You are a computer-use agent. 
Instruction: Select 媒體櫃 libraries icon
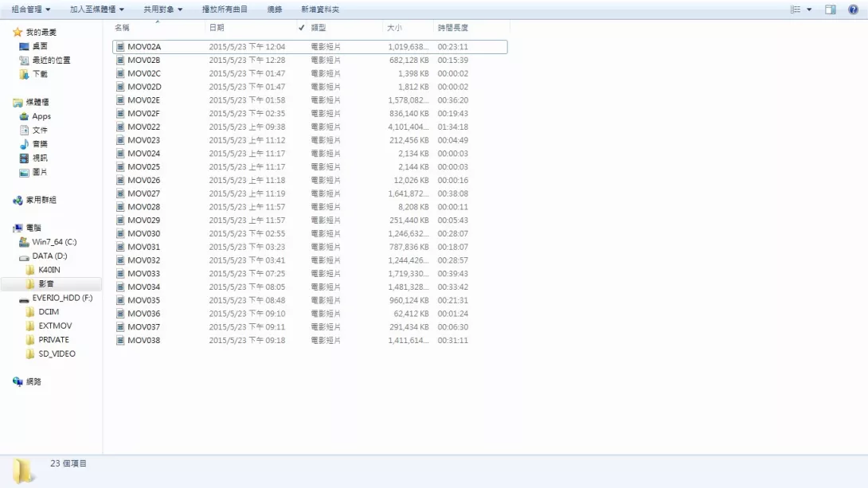pyautogui.click(x=18, y=103)
